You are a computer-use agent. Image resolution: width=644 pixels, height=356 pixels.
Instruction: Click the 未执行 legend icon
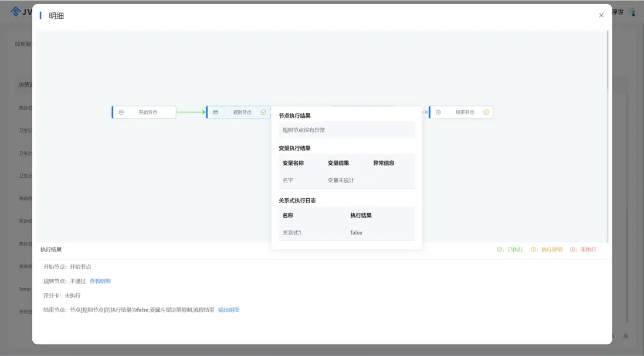(572, 249)
